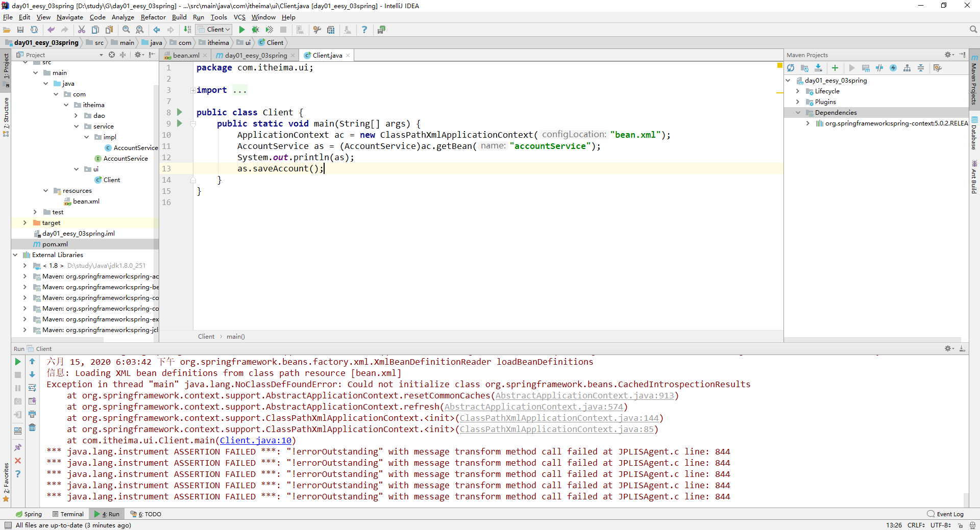Click the Clear All trash icon in Run panel

click(x=32, y=427)
